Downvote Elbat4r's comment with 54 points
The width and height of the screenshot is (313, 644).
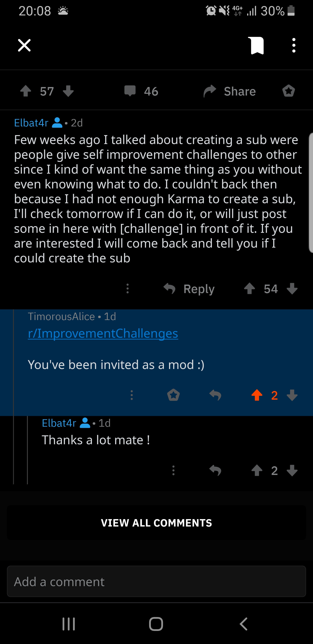[x=292, y=289]
